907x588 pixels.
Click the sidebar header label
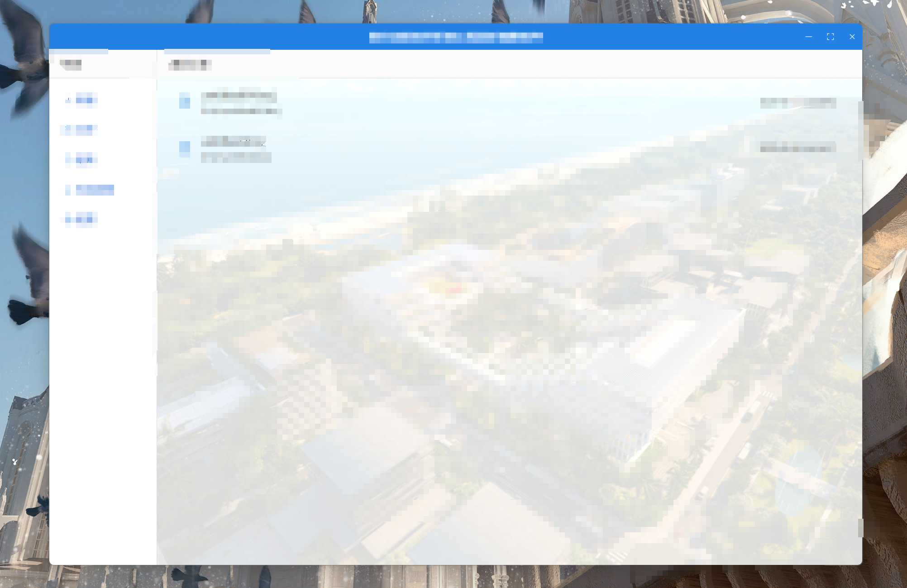[x=71, y=64]
